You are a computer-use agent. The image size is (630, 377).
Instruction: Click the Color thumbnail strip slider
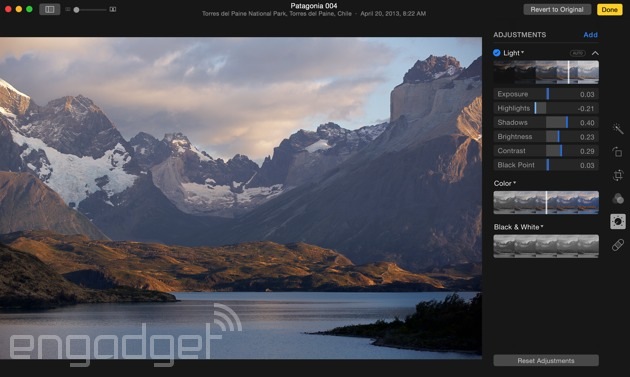(546, 203)
